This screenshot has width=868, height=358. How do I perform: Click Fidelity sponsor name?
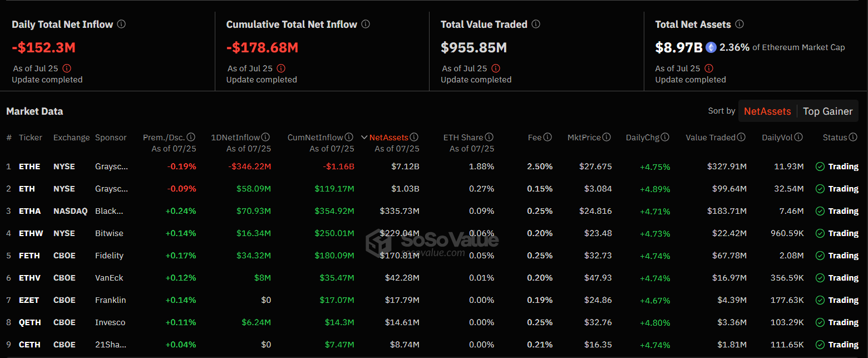click(x=109, y=256)
